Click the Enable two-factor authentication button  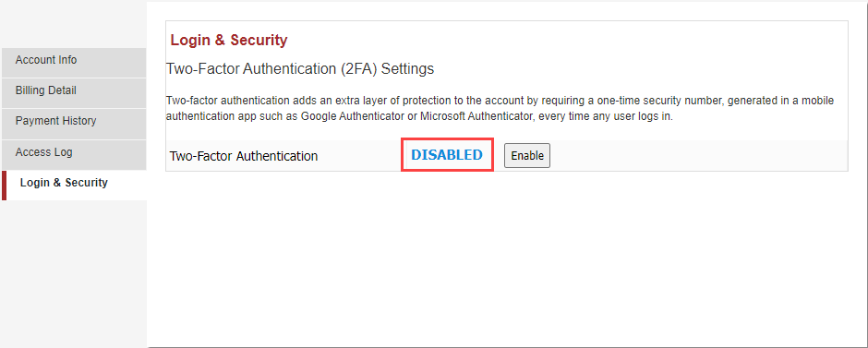click(x=527, y=156)
